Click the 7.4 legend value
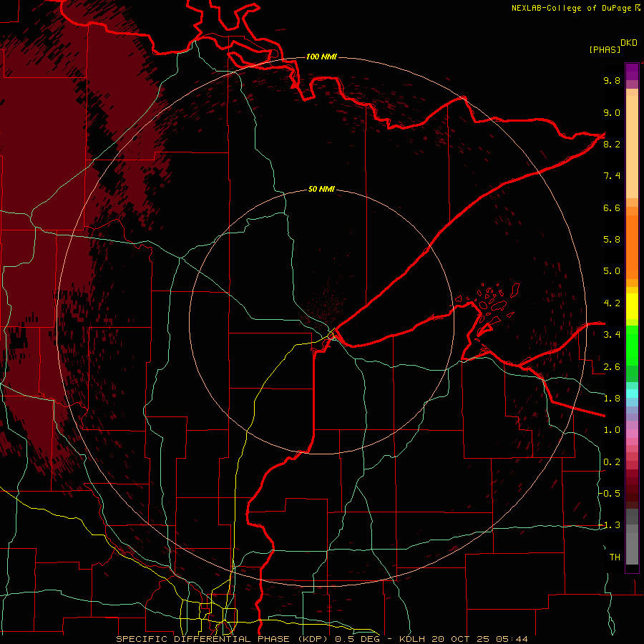 612,176
